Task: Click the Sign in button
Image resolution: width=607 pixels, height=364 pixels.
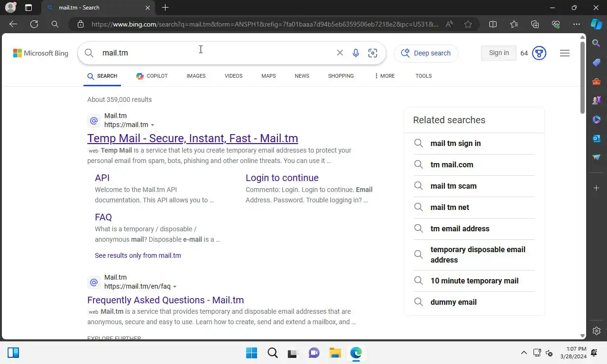Action: click(x=499, y=53)
